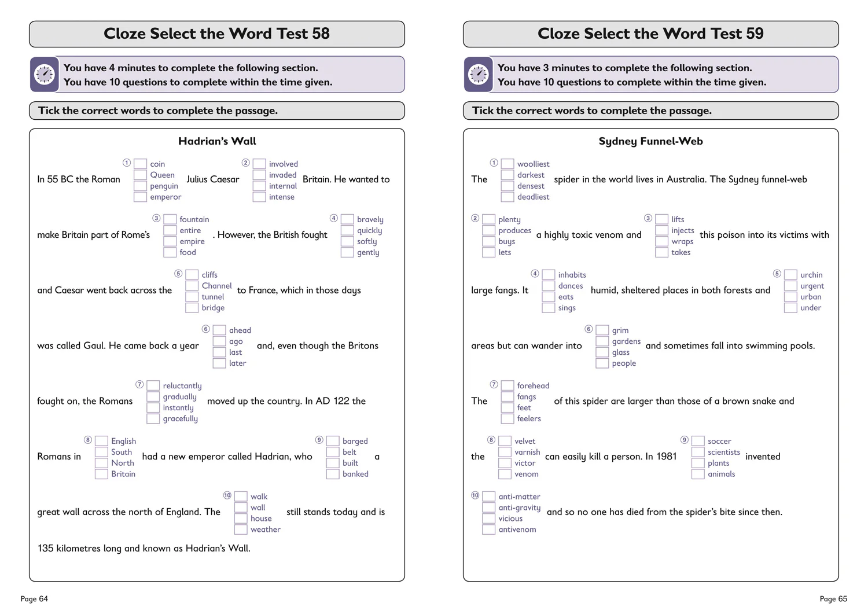Check the 'scientists' option box
Image resolution: width=868 pixels, height=614 pixels.
pos(698,453)
